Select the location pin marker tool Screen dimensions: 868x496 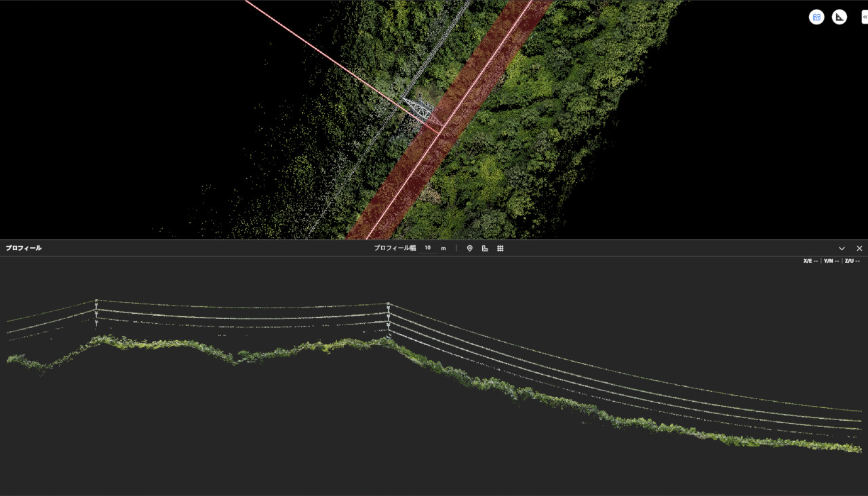click(x=469, y=249)
